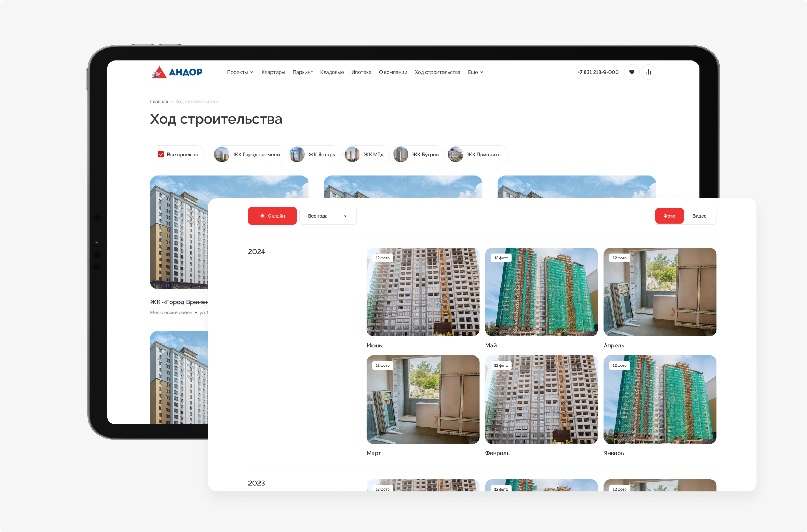
Task: Open the Все года dropdown
Action: pyautogui.click(x=328, y=216)
